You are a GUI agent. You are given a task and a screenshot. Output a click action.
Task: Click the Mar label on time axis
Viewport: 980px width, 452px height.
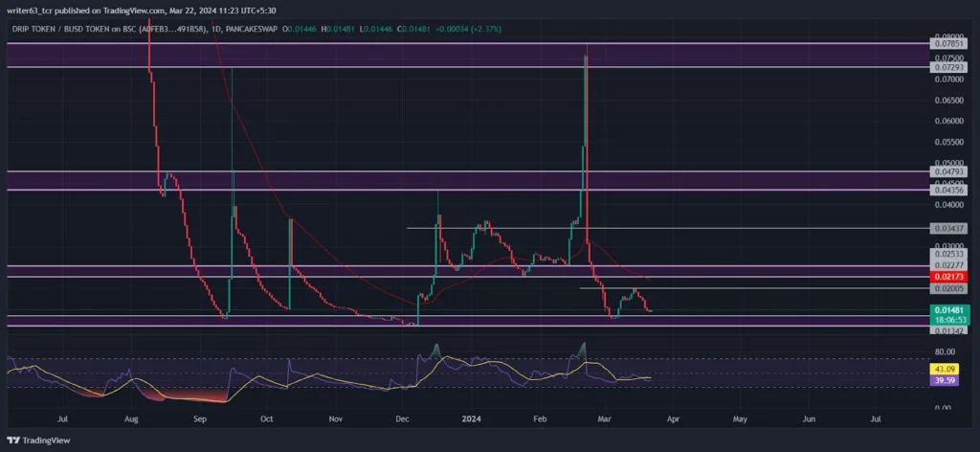tap(604, 418)
